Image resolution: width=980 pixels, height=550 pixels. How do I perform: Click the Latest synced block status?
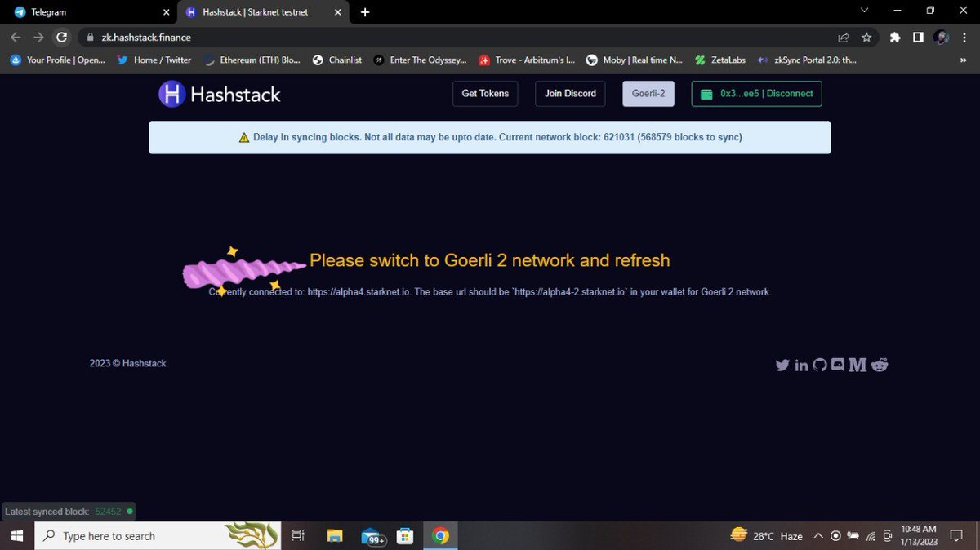(x=69, y=512)
